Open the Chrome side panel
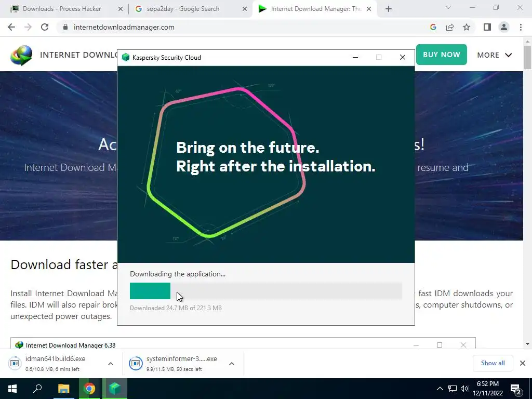 click(x=487, y=27)
